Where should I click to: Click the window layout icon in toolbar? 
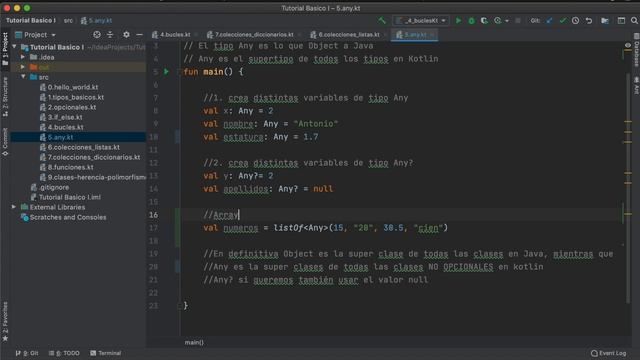[x=621, y=20]
